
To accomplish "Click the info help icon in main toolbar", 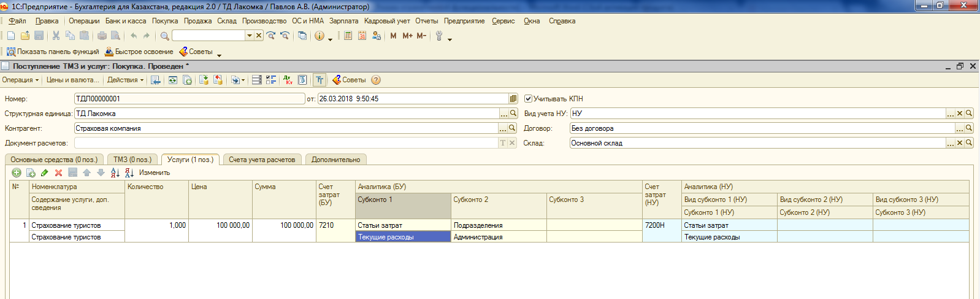I will [x=320, y=36].
